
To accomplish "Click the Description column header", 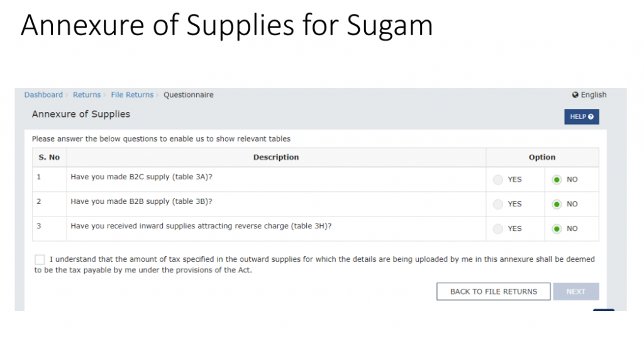I will tap(276, 157).
